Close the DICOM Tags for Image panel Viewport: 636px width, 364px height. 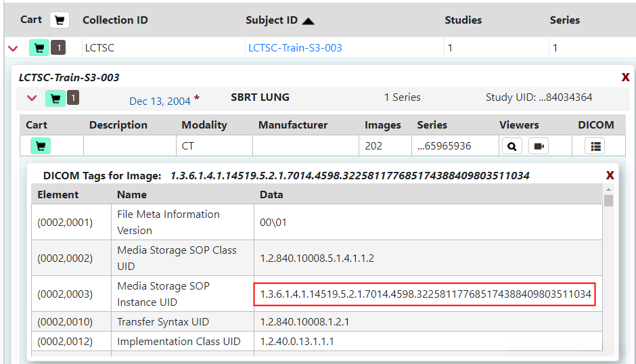click(610, 175)
